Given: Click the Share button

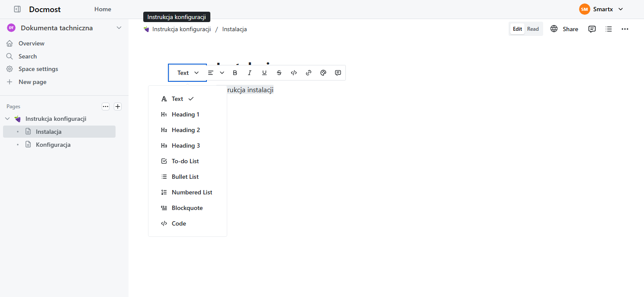Looking at the screenshot, I should click(x=564, y=29).
